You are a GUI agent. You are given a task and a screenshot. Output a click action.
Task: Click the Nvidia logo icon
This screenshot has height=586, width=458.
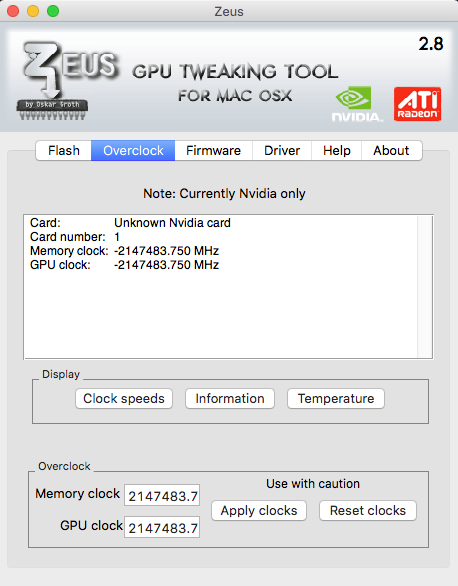357,104
